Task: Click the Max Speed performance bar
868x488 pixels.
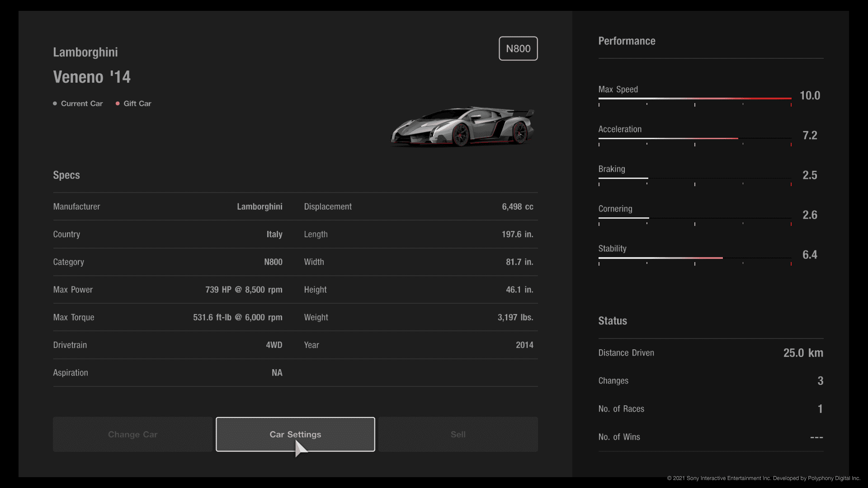Action: pyautogui.click(x=695, y=99)
